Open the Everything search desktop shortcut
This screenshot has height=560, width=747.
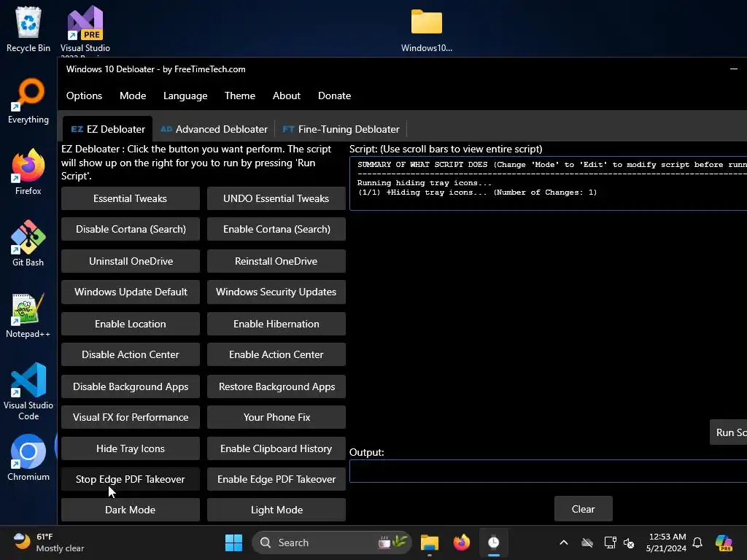point(28,101)
